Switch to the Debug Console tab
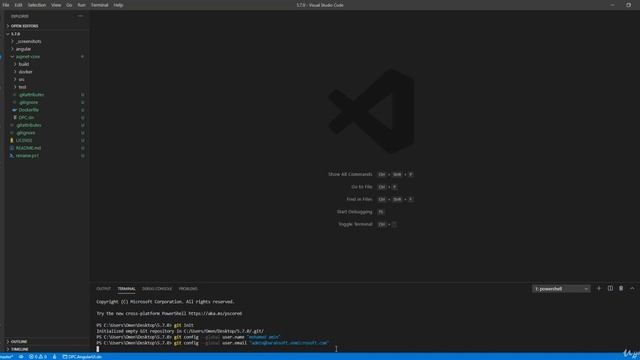 point(157,289)
